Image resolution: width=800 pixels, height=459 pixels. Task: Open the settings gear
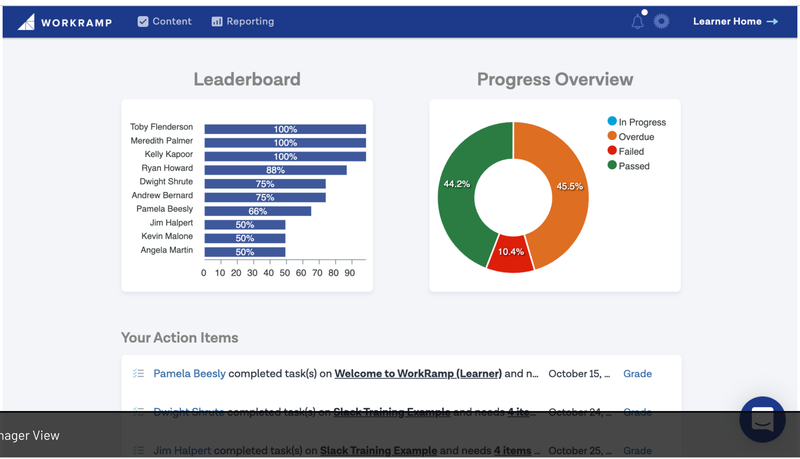coord(662,21)
